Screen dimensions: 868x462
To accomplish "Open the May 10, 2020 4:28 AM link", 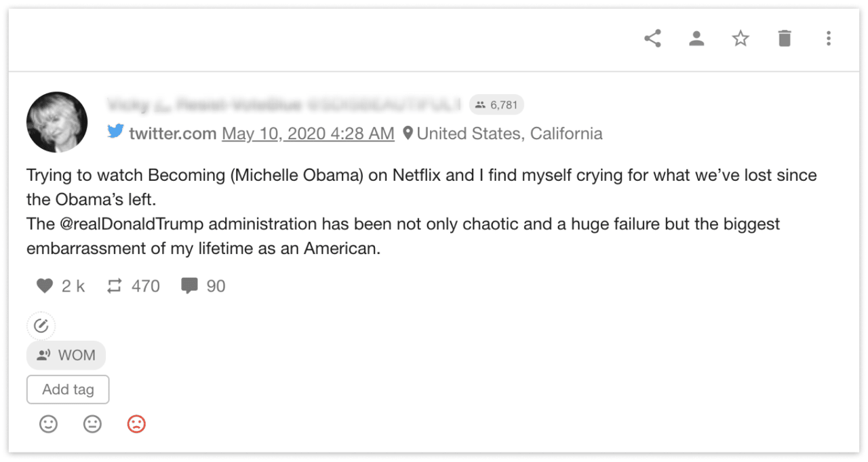I will pyautogui.click(x=308, y=133).
